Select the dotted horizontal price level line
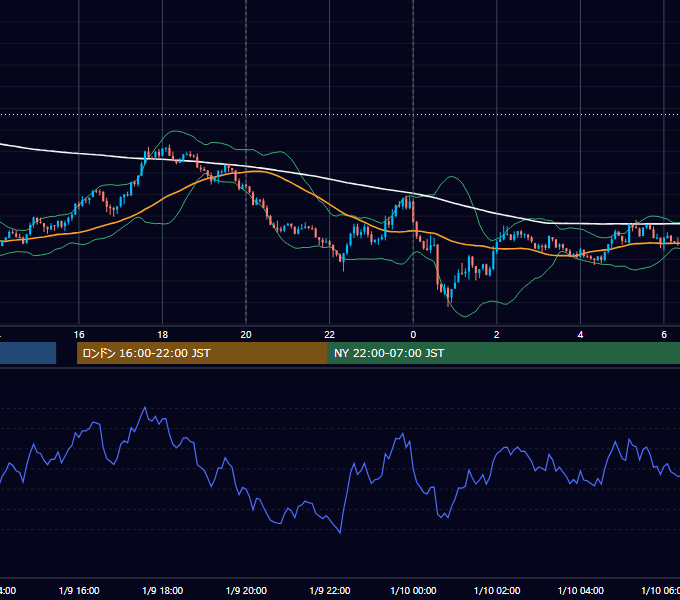 pos(340,115)
